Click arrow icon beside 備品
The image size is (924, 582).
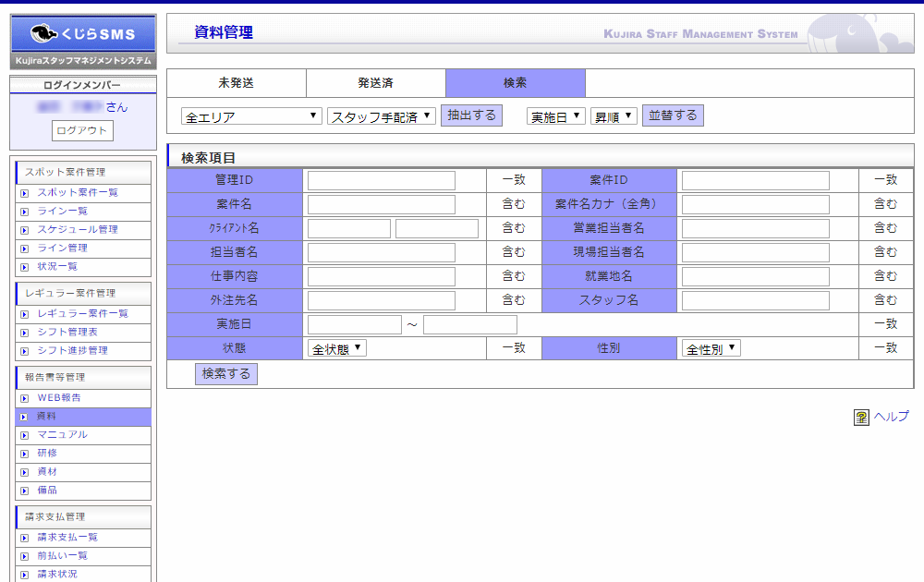[25, 491]
